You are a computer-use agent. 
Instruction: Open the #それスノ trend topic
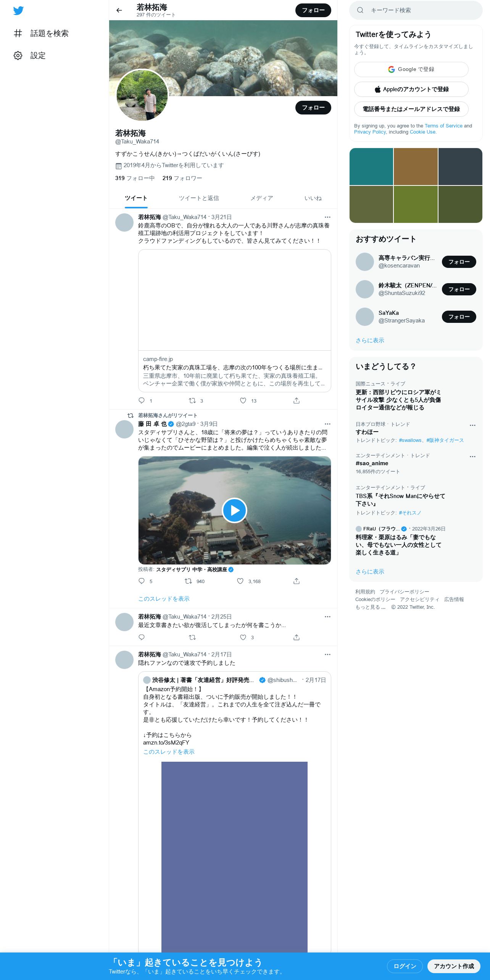click(x=410, y=513)
